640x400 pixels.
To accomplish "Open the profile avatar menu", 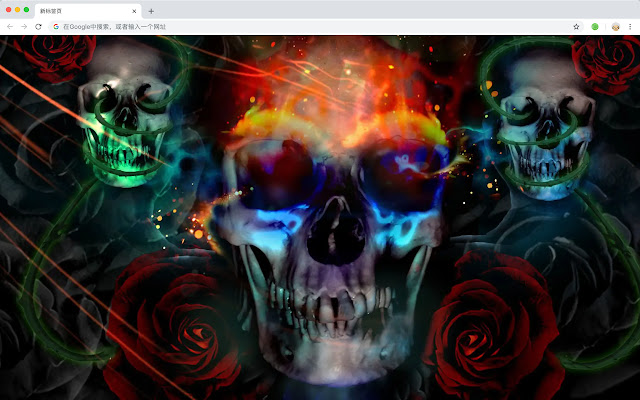I will [616, 27].
